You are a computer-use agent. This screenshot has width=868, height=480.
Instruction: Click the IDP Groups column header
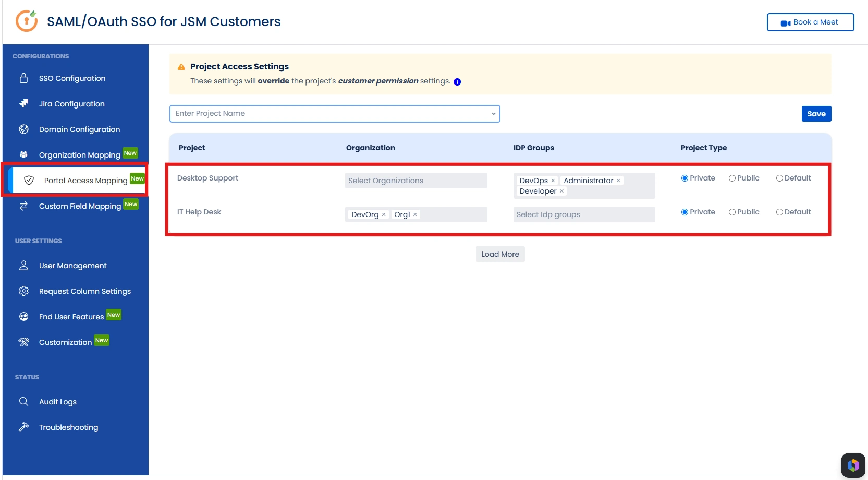point(534,148)
